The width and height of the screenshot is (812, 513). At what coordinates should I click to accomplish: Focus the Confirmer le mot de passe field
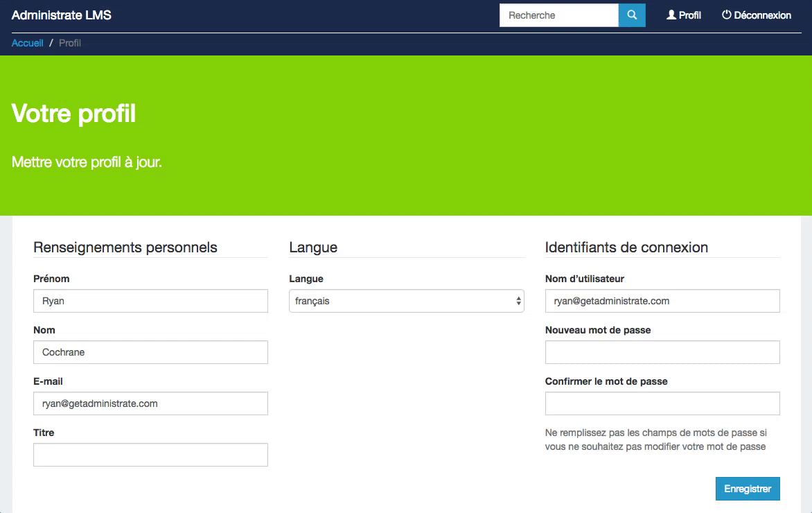[662, 403]
